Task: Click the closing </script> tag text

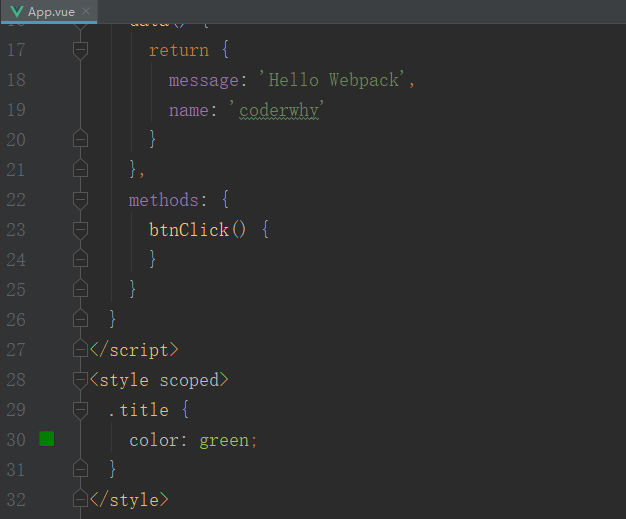Action: [134, 350]
